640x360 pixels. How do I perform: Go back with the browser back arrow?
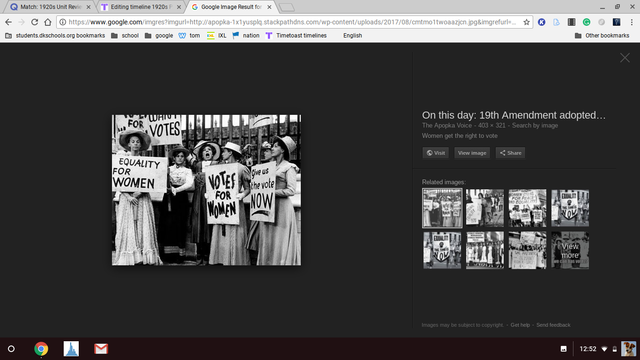(9, 22)
